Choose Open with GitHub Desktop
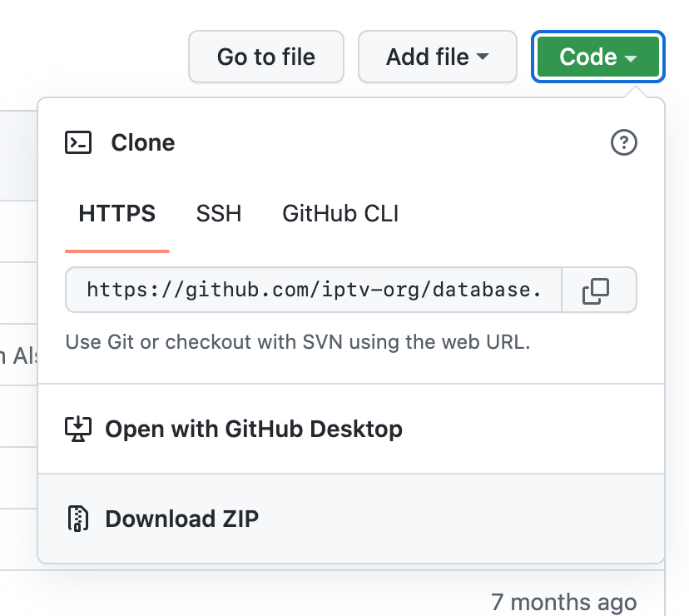Image resolution: width=689 pixels, height=616 pixels. click(x=253, y=429)
